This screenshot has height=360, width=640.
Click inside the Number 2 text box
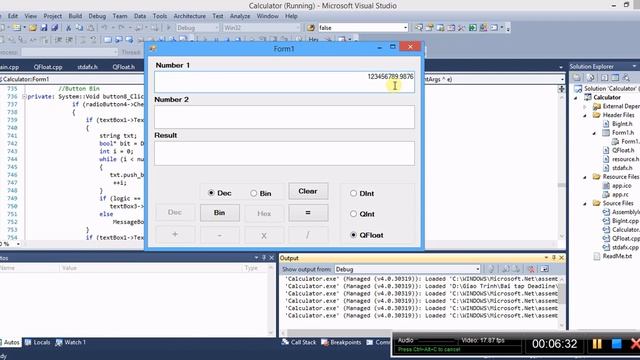pos(284,117)
